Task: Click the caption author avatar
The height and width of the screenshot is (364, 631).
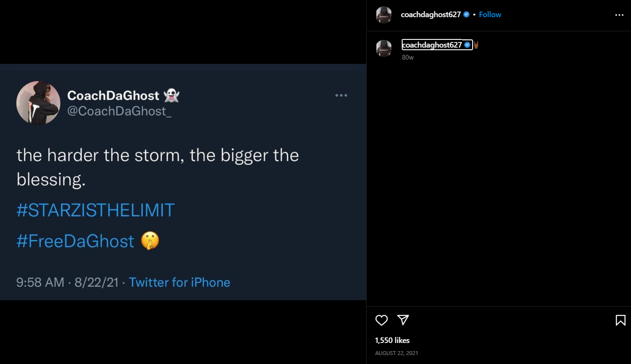Action: [384, 48]
